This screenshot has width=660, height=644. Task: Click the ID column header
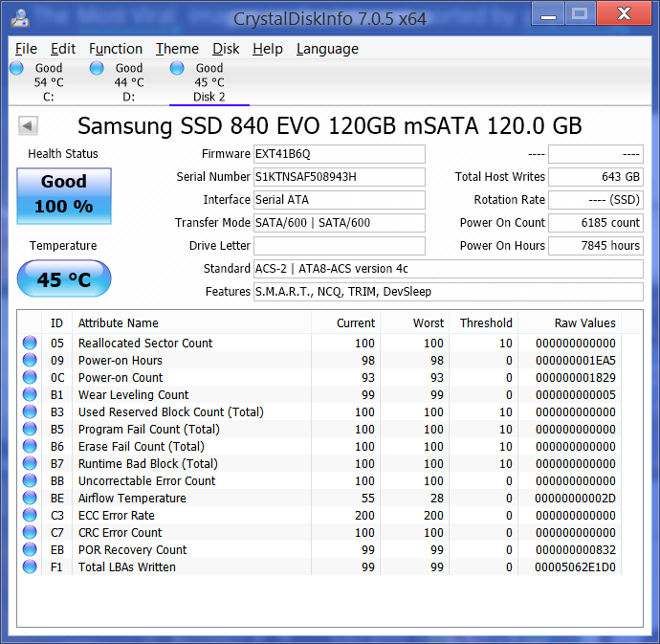(x=56, y=323)
